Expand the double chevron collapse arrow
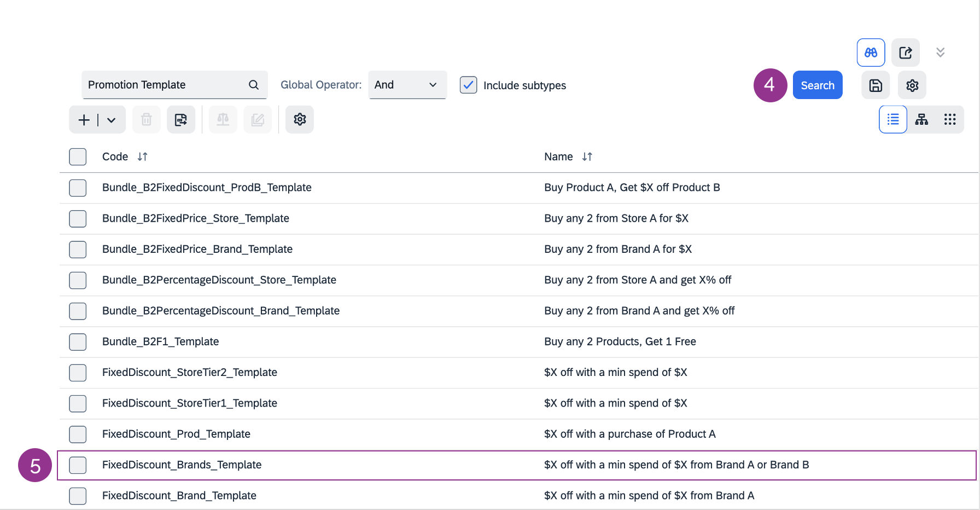 [940, 53]
